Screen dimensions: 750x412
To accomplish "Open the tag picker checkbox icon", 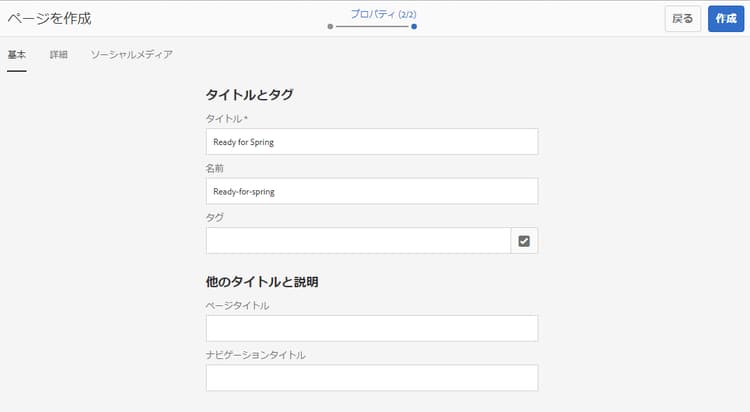I will 524,241.
